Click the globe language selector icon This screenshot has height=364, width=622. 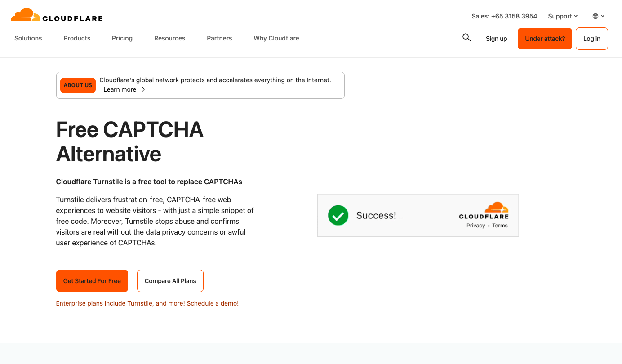click(x=595, y=16)
